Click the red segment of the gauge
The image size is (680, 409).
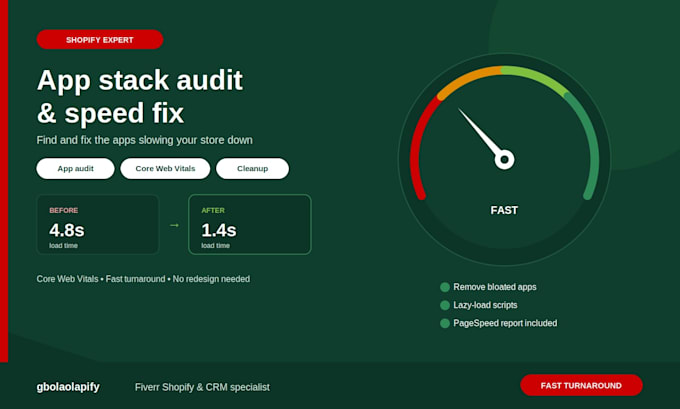click(417, 145)
